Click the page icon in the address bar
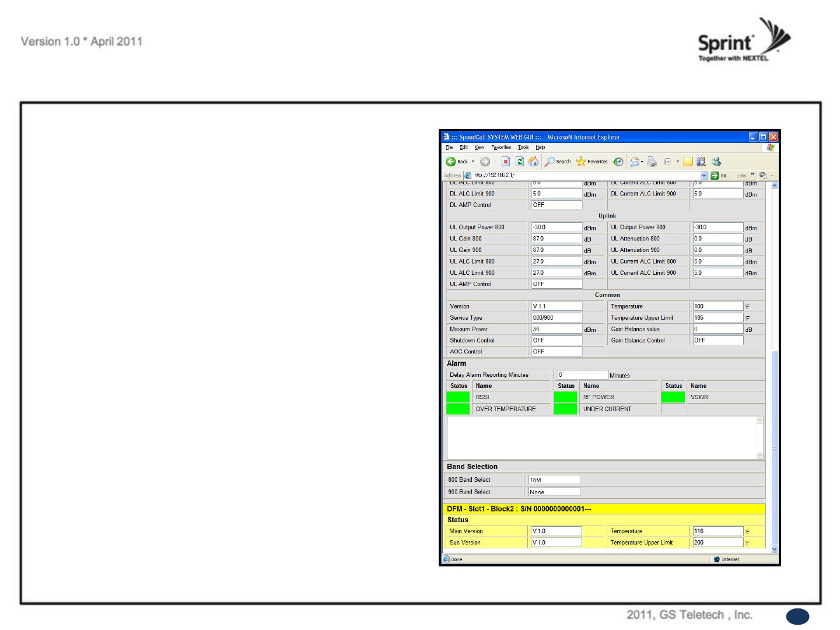 [468, 176]
